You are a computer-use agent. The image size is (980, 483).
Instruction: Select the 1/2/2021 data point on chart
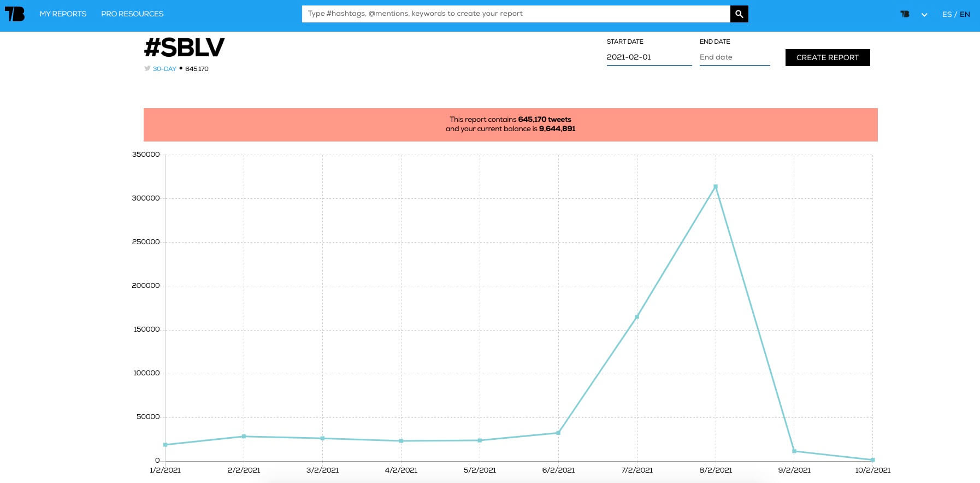point(166,445)
